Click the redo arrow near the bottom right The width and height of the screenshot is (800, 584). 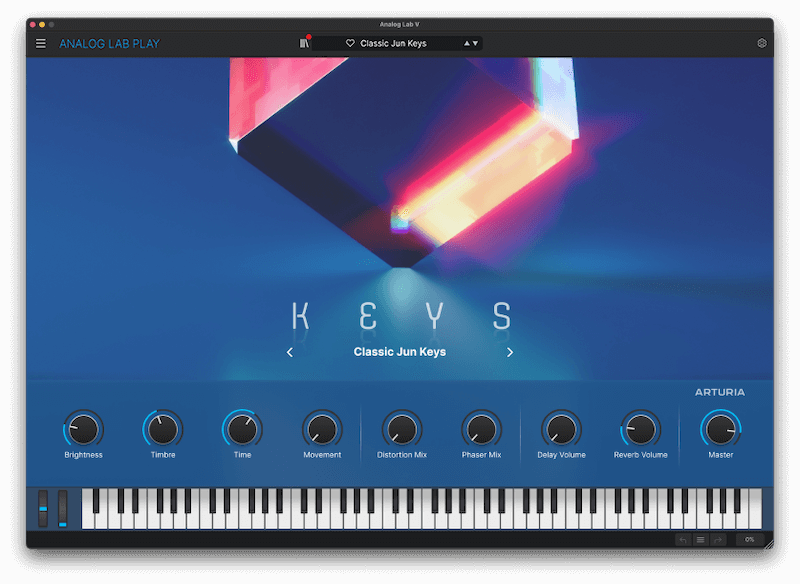pyautogui.click(x=717, y=540)
